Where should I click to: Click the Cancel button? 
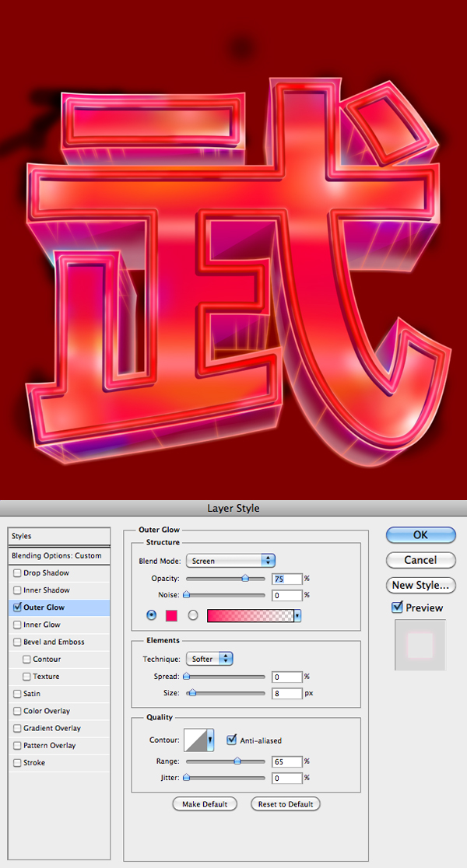click(420, 560)
